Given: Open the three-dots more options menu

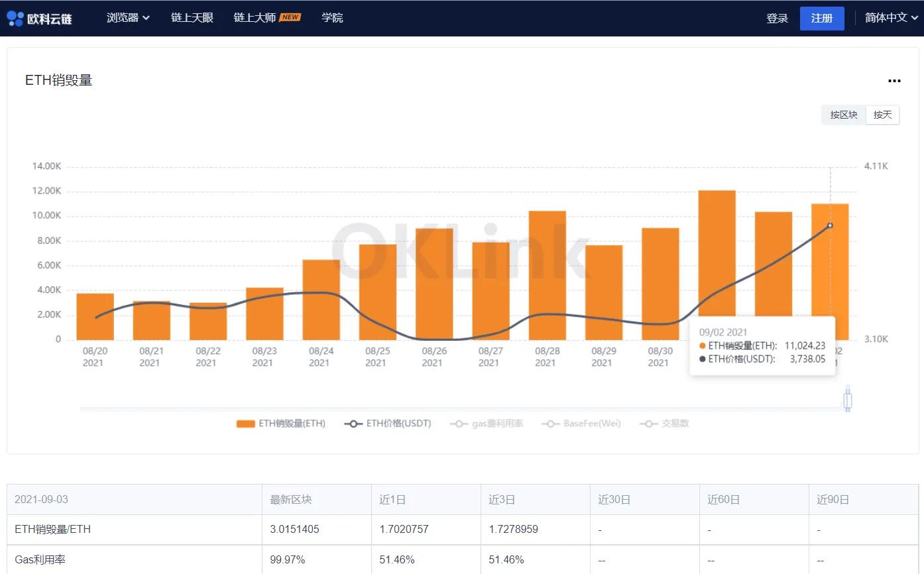Looking at the screenshot, I should 894,81.
